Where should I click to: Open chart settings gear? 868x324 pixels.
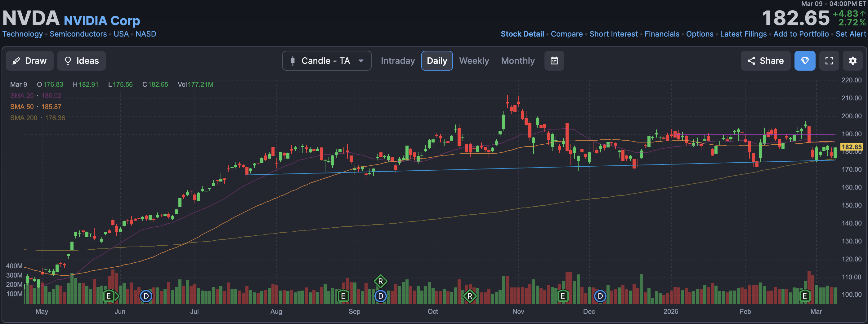coord(853,61)
